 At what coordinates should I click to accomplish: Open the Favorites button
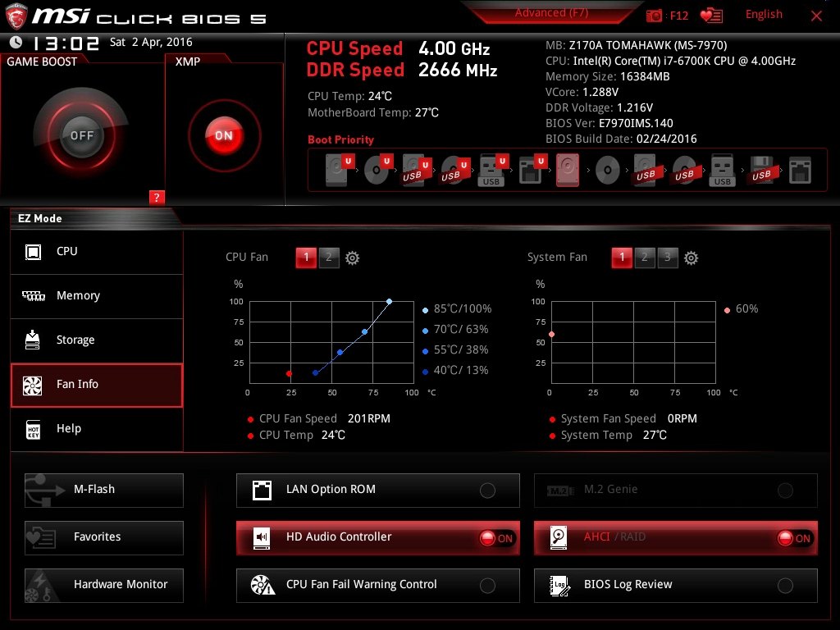pyautogui.click(x=104, y=538)
